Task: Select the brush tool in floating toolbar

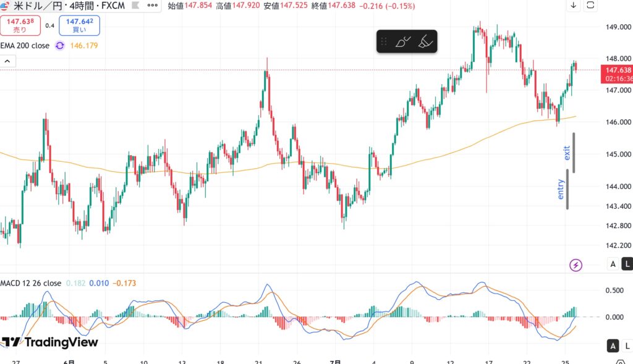Action: coord(402,41)
